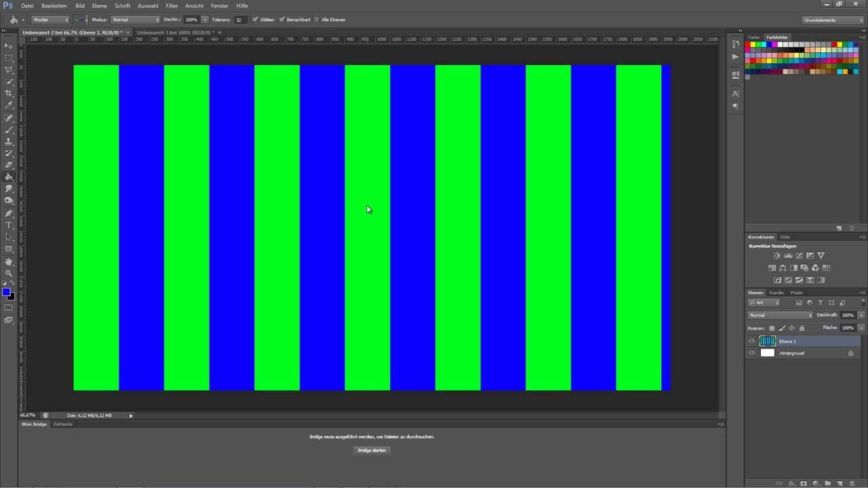Select the Hand tool
Image resolution: width=868 pixels, height=488 pixels.
9,262
